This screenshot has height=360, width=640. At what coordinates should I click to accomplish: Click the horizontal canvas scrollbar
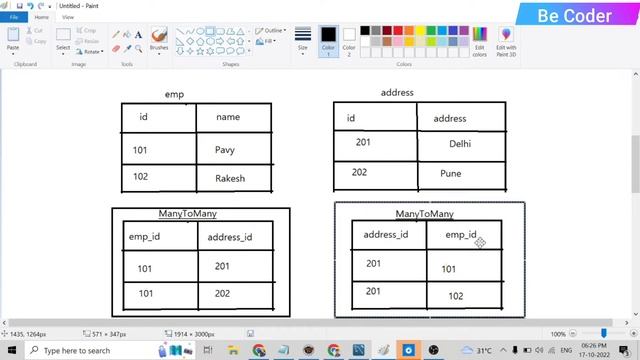tap(310, 322)
